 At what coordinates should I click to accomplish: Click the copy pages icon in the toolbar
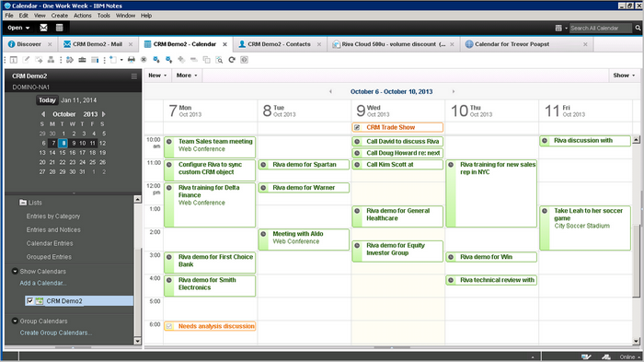[207, 60]
